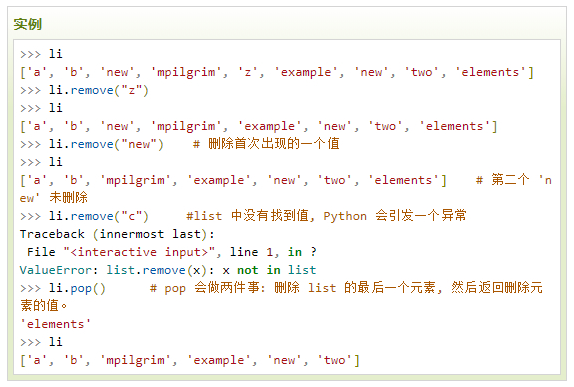Image resolution: width=574 pixels, height=387 pixels.
Task: Click the comment about 第二个 'new'
Action: pos(286,189)
